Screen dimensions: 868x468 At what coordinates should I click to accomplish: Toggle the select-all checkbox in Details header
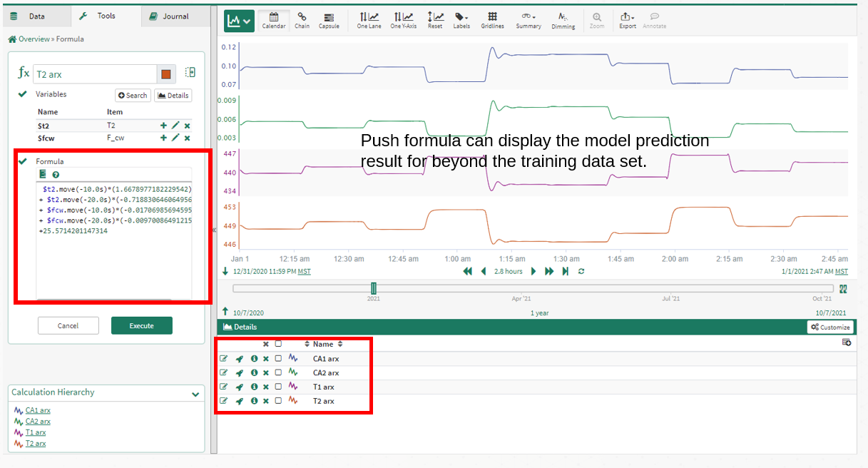pos(278,344)
